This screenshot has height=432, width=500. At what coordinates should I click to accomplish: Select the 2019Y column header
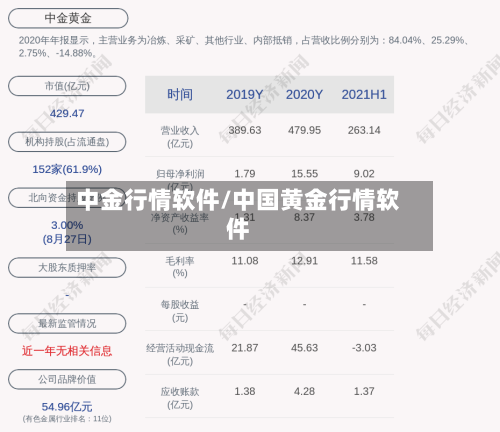[x=245, y=95]
